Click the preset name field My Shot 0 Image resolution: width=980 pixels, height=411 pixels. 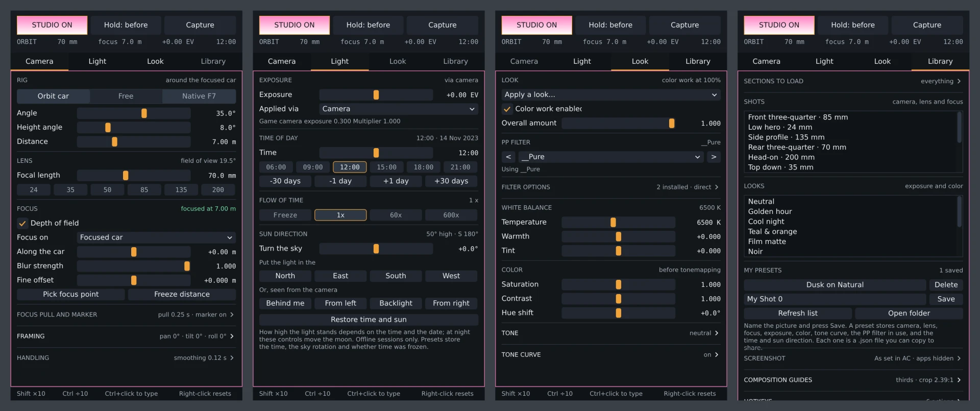pyautogui.click(x=835, y=299)
